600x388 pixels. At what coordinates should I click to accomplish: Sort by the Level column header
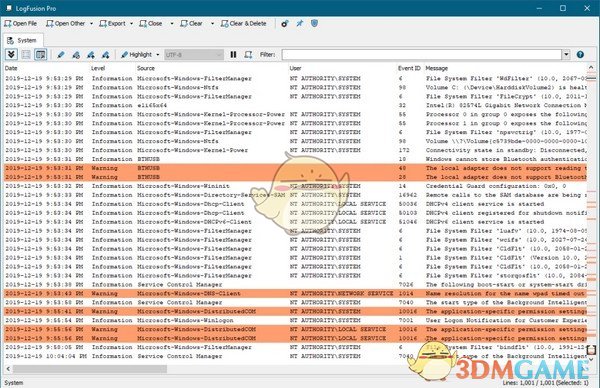tap(98, 68)
